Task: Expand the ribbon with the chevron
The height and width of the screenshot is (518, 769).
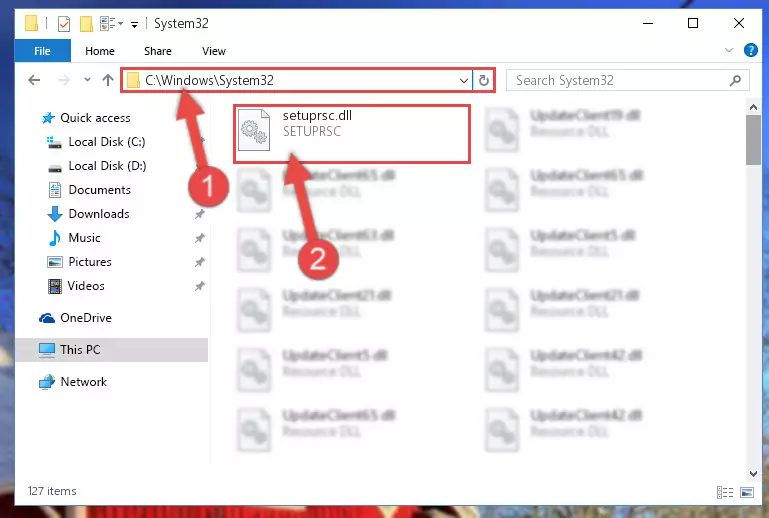Action: click(x=729, y=50)
